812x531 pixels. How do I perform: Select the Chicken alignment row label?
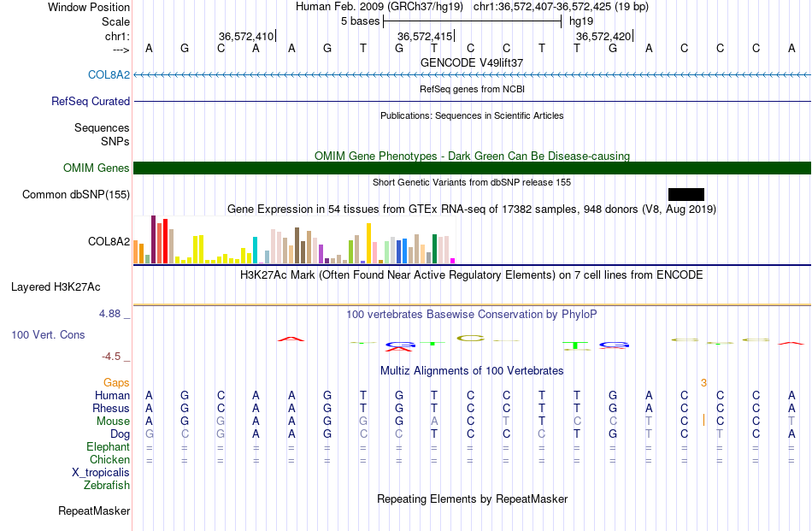coord(109,459)
